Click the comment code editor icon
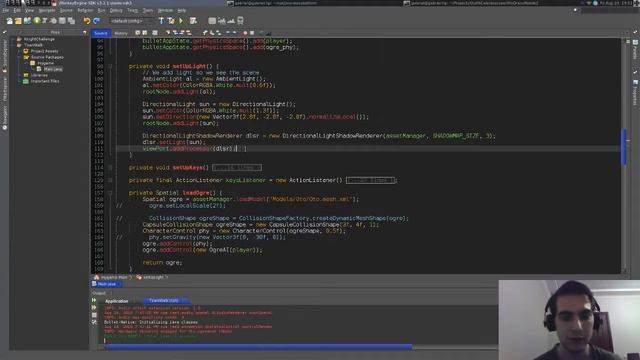Image resolution: width=640 pixels, height=360 pixels. (262, 33)
